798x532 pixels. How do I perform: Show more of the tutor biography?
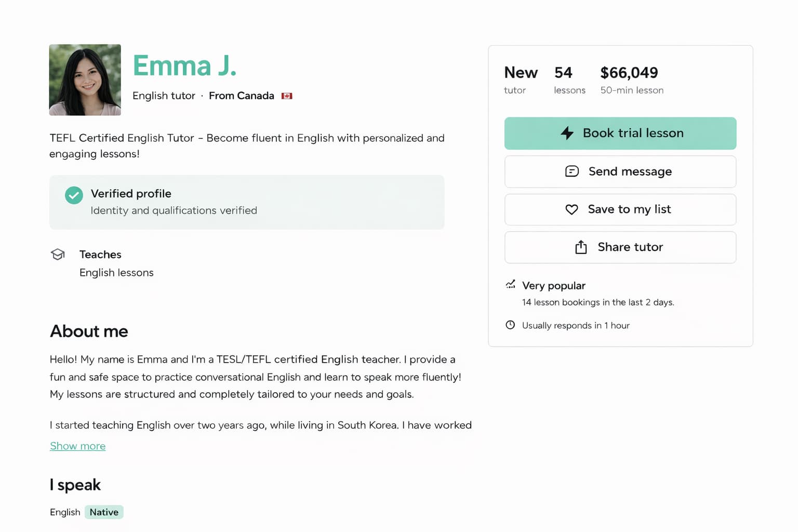[x=77, y=446]
